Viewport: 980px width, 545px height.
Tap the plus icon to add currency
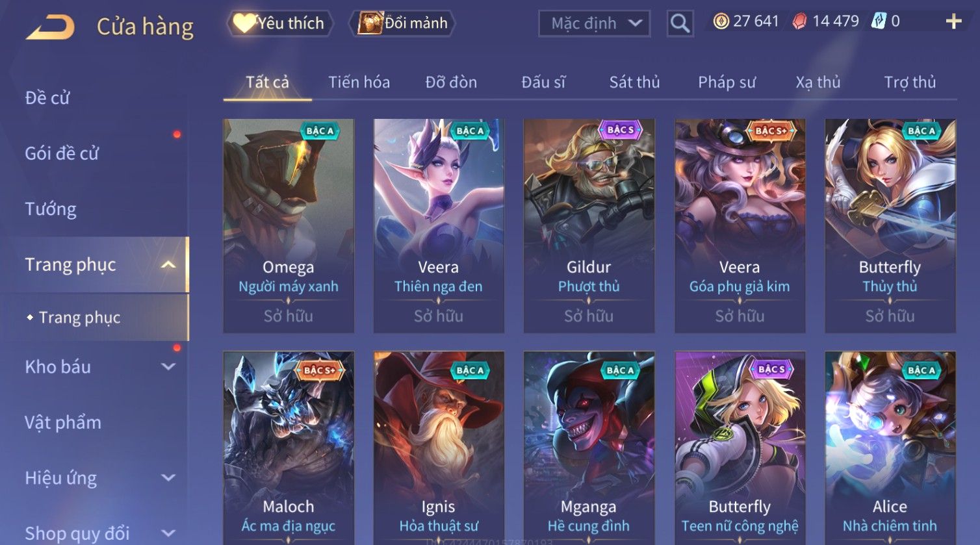pos(953,22)
